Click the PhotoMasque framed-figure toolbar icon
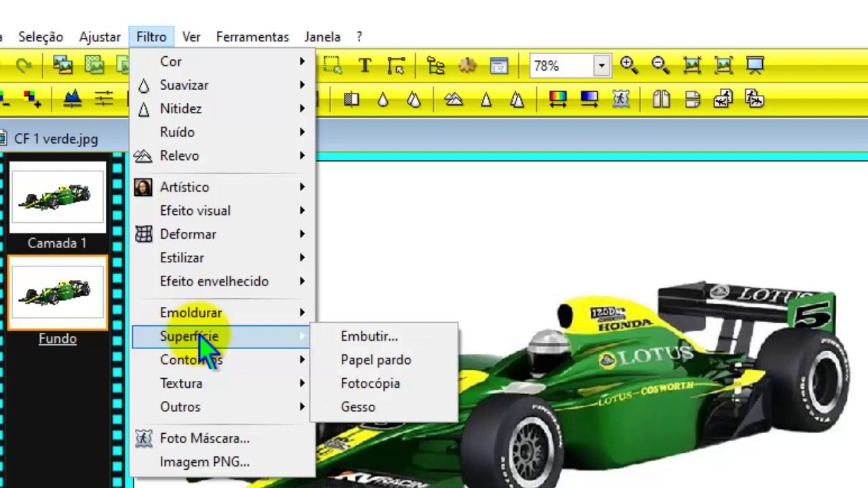 pos(621,100)
